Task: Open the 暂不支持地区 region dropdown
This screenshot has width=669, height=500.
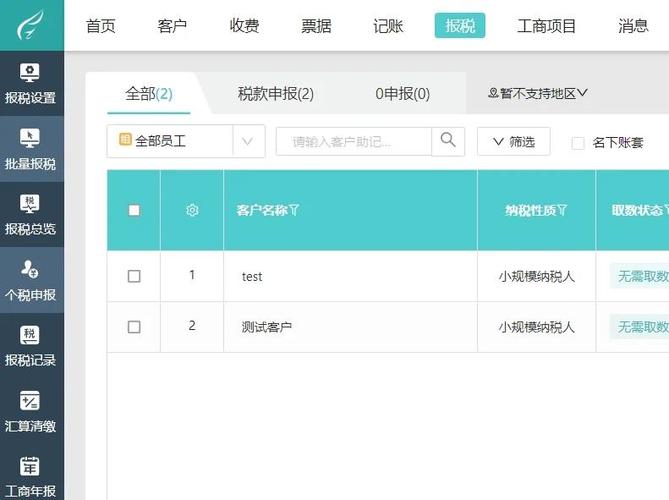Action: pos(538,93)
